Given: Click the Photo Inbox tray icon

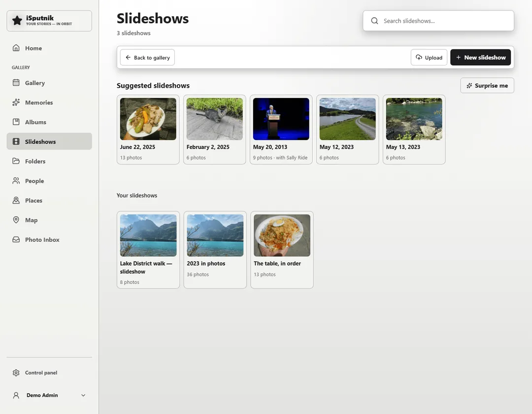Looking at the screenshot, I should 16,240.
